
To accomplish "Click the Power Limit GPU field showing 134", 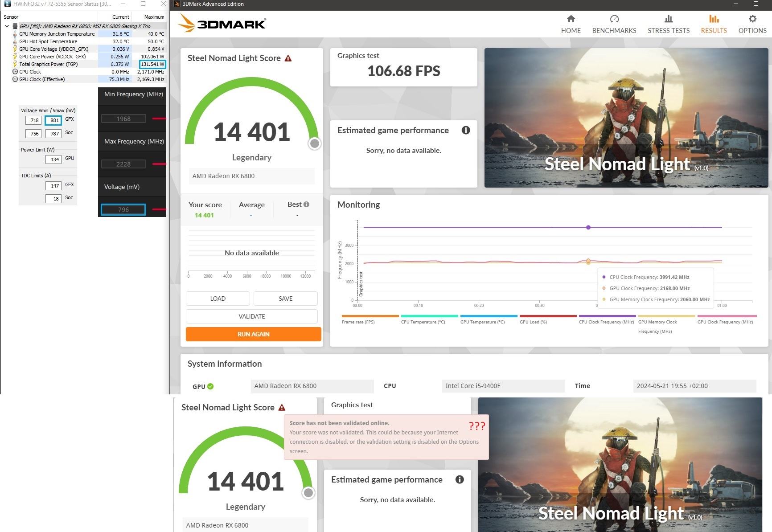I will tap(53, 160).
